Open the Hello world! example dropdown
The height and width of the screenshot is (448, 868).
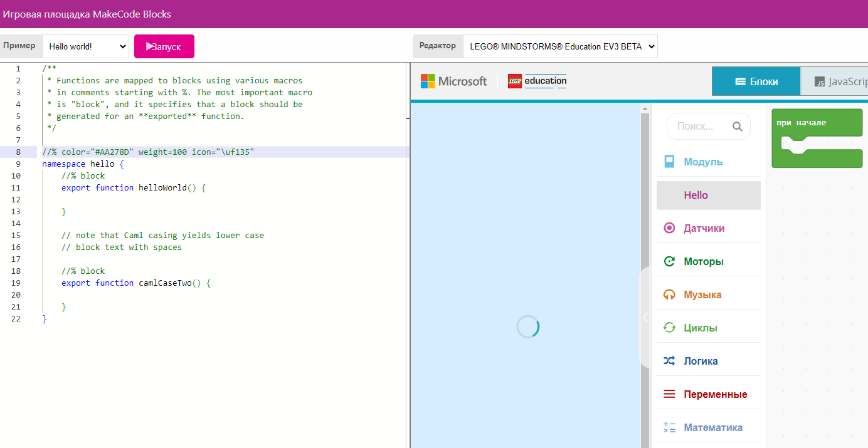click(x=85, y=46)
